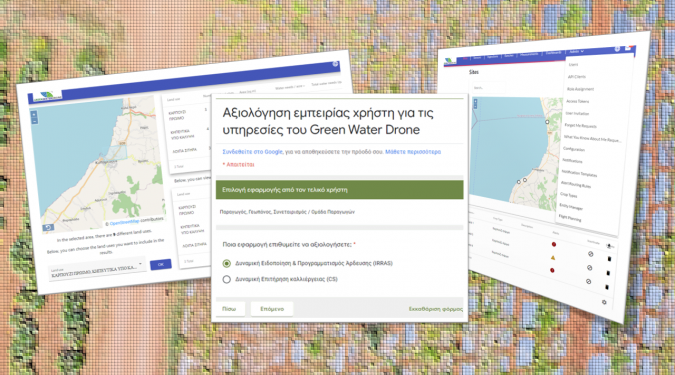Open User Invitation in the Admin menu
The width and height of the screenshot is (675, 375).
point(577,113)
